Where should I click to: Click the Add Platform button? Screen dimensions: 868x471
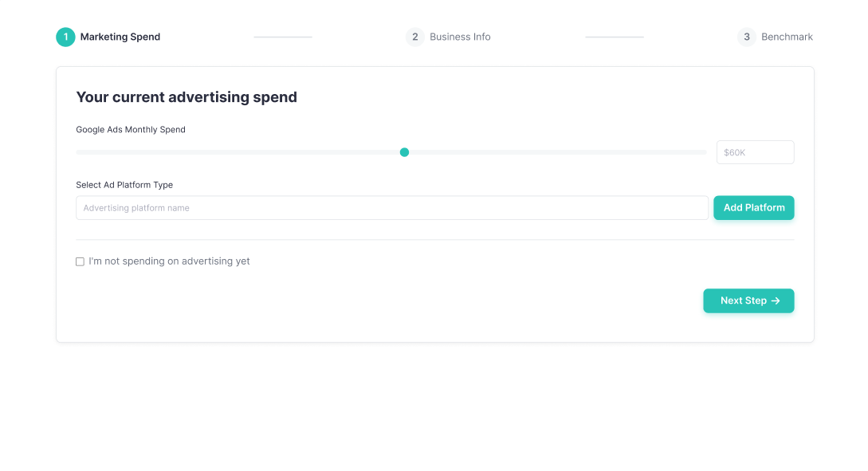point(753,207)
